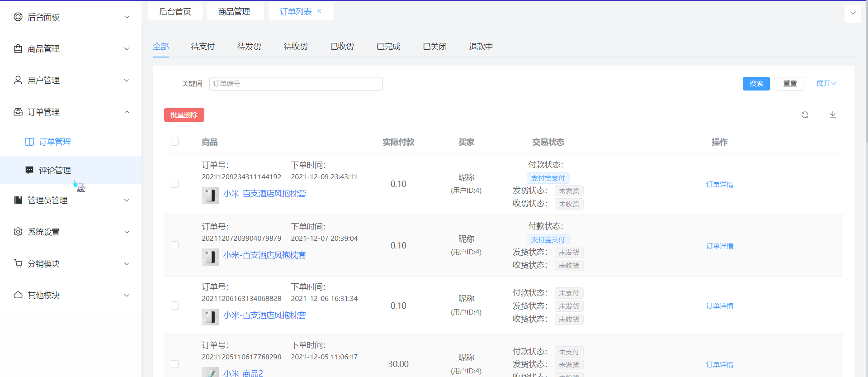The width and height of the screenshot is (868, 377).
Task: Filter orders by 待支付
Action: pos(203,47)
